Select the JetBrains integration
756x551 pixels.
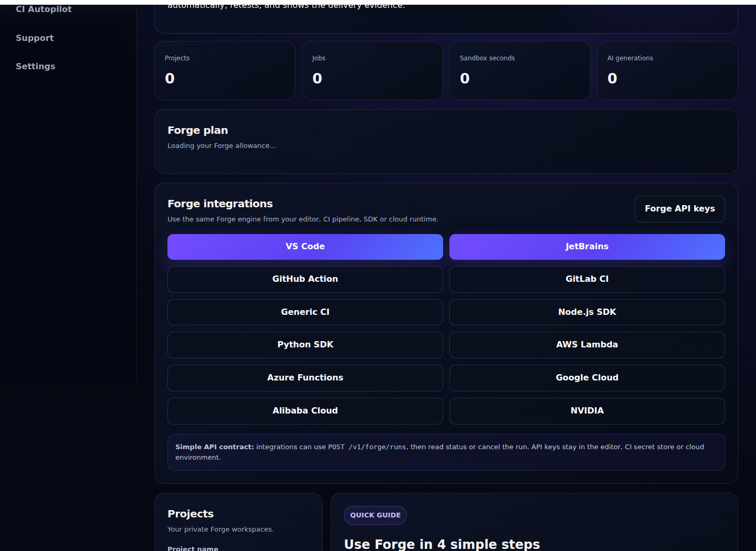(587, 247)
